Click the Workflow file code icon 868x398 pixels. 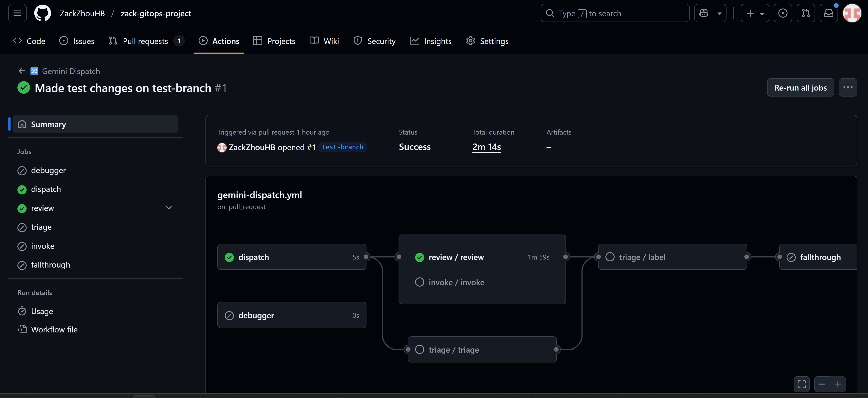coord(22,329)
